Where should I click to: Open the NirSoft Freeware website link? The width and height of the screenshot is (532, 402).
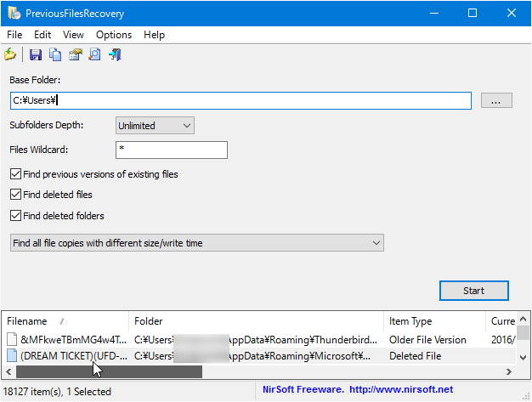point(358,389)
